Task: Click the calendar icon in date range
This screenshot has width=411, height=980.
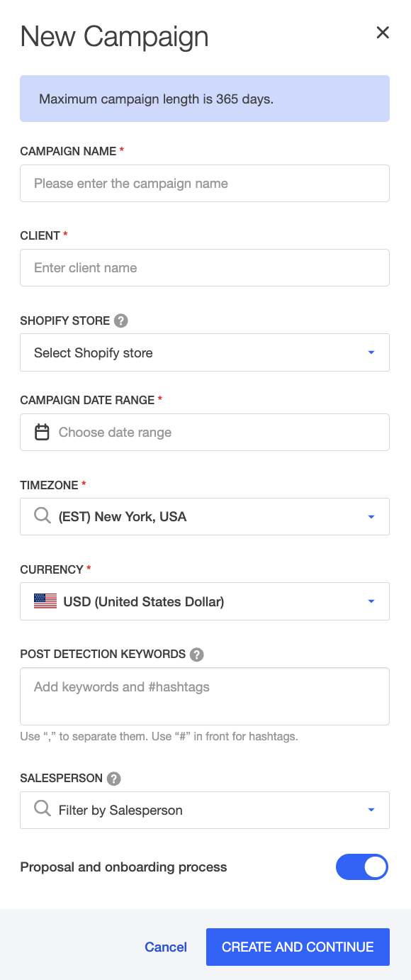Action: click(42, 432)
